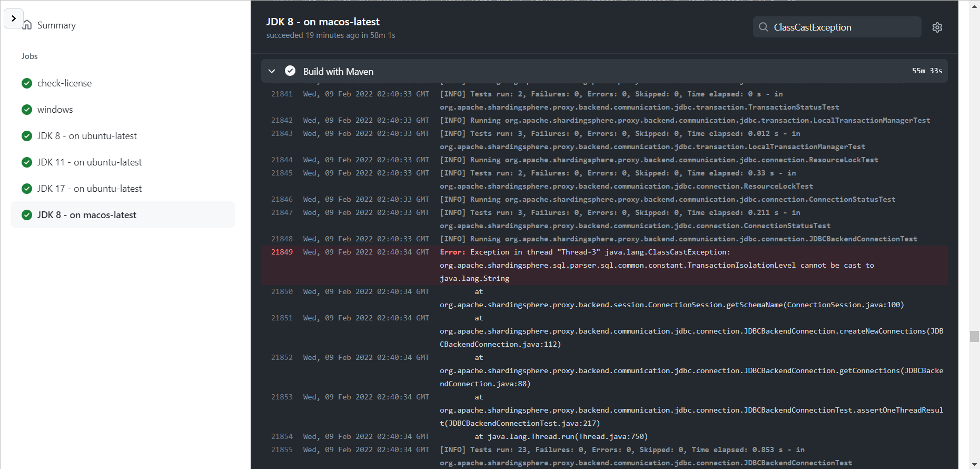The width and height of the screenshot is (980, 469).
Task: Click log line number 21852
Action: click(282, 357)
